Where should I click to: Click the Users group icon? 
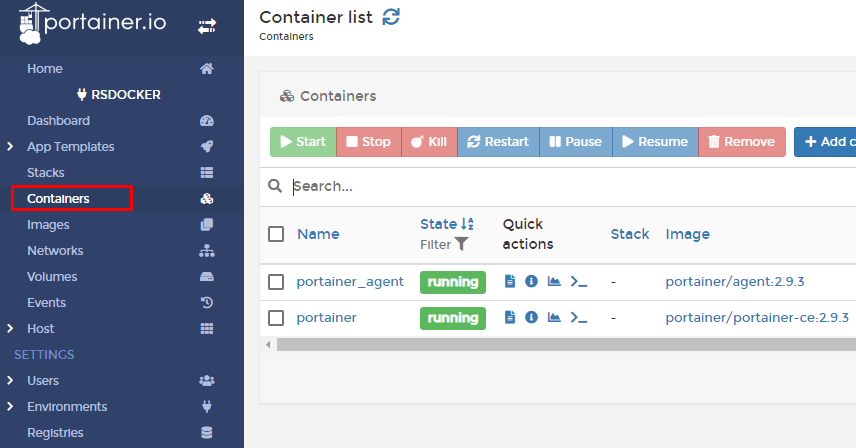click(206, 381)
